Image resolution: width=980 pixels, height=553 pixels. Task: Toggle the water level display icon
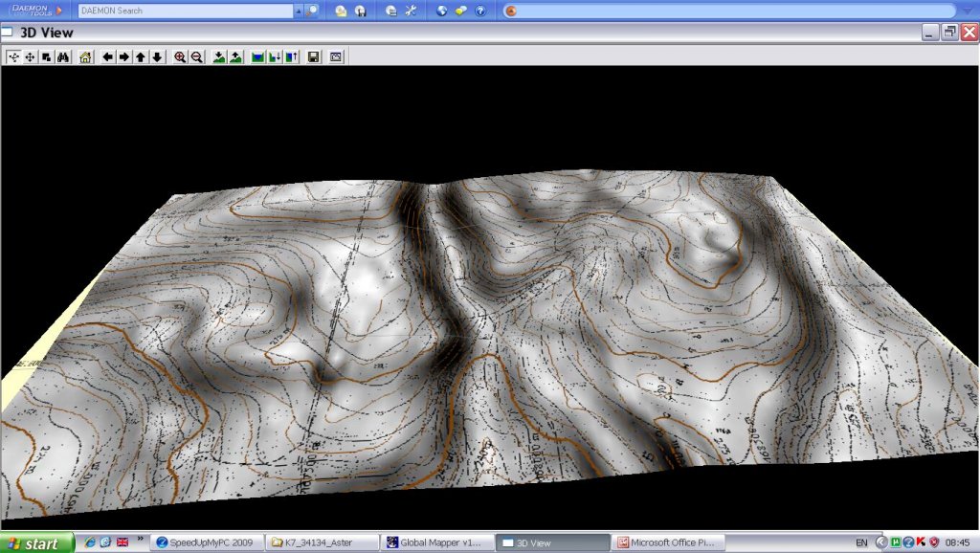tap(257, 57)
